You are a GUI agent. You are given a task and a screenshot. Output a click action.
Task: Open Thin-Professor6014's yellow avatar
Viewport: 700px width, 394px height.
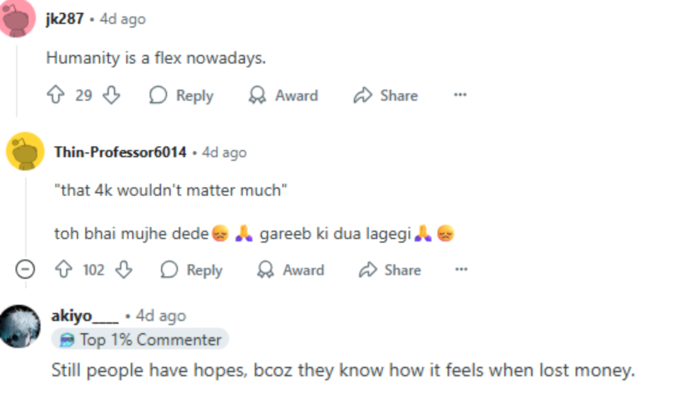(x=25, y=151)
